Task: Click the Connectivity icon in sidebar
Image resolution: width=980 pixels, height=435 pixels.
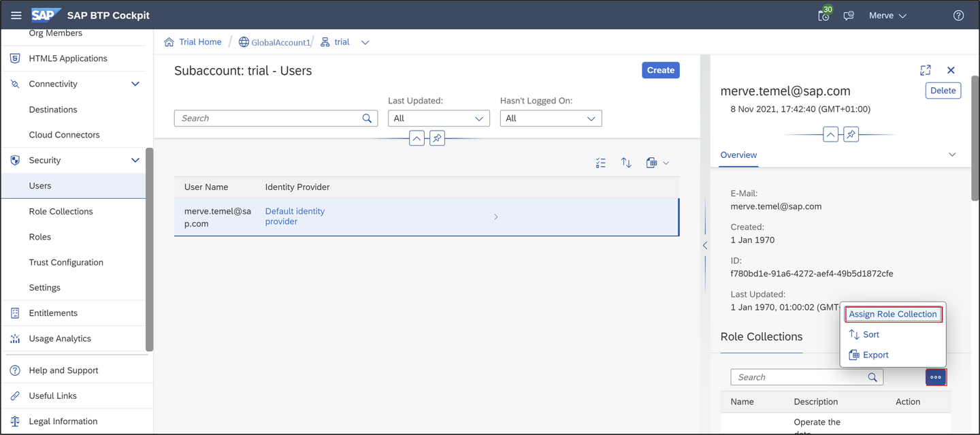Action: [x=15, y=84]
